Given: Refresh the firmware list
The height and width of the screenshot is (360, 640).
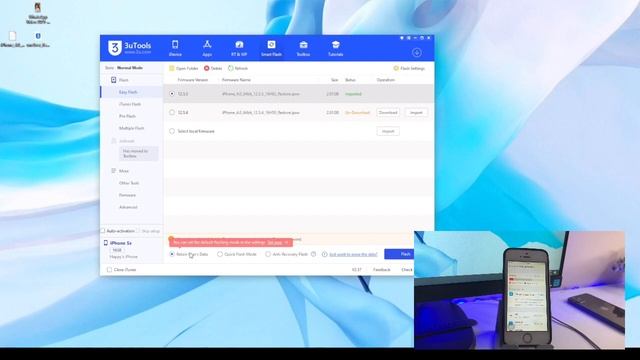Looking at the screenshot, I should [x=238, y=68].
